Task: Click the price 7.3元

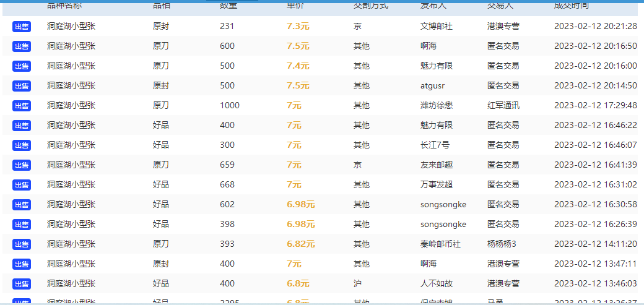Action: [298, 27]
